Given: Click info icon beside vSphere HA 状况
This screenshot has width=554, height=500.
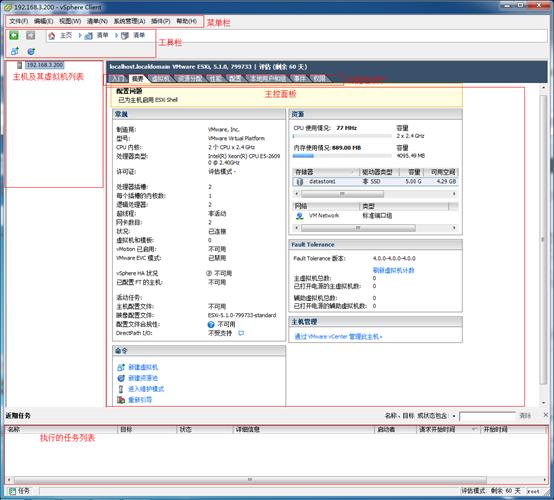Looking at the screenshot, I should click(x=209, y=273).
